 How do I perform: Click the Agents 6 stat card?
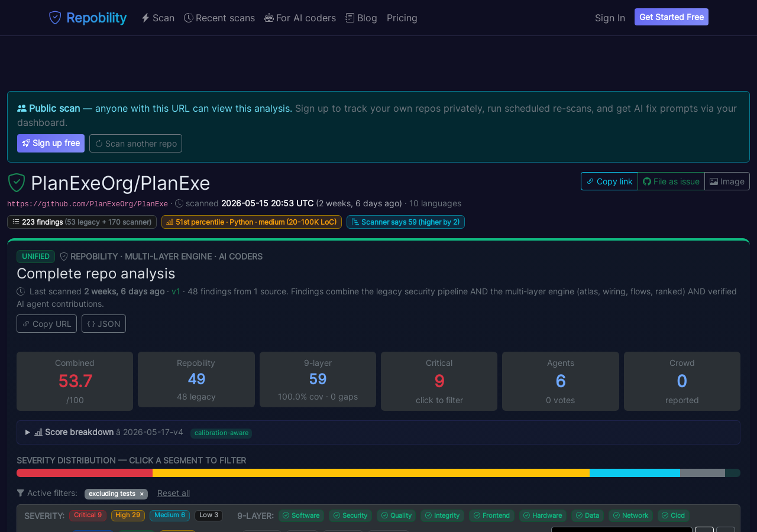click(561, 381)
